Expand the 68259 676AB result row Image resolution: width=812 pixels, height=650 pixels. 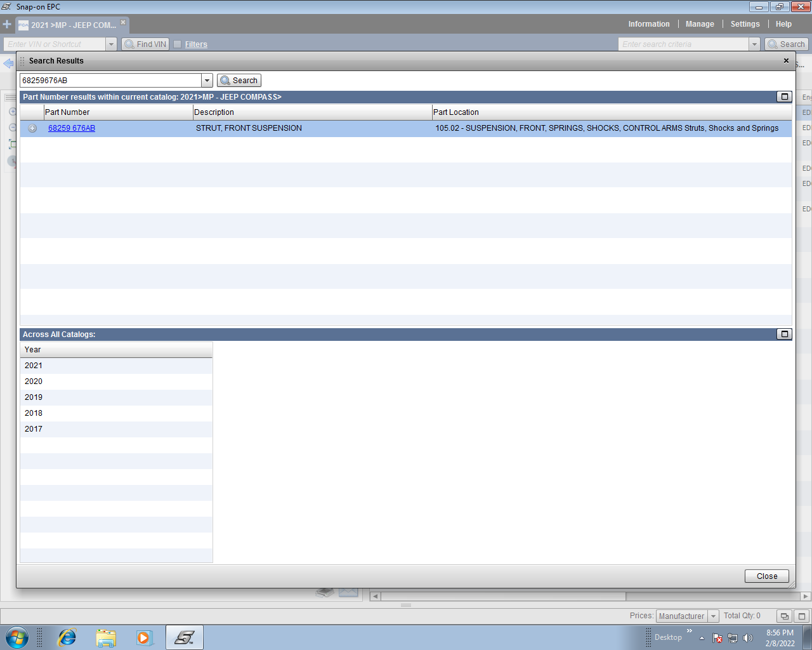click(x=32, y=128)
